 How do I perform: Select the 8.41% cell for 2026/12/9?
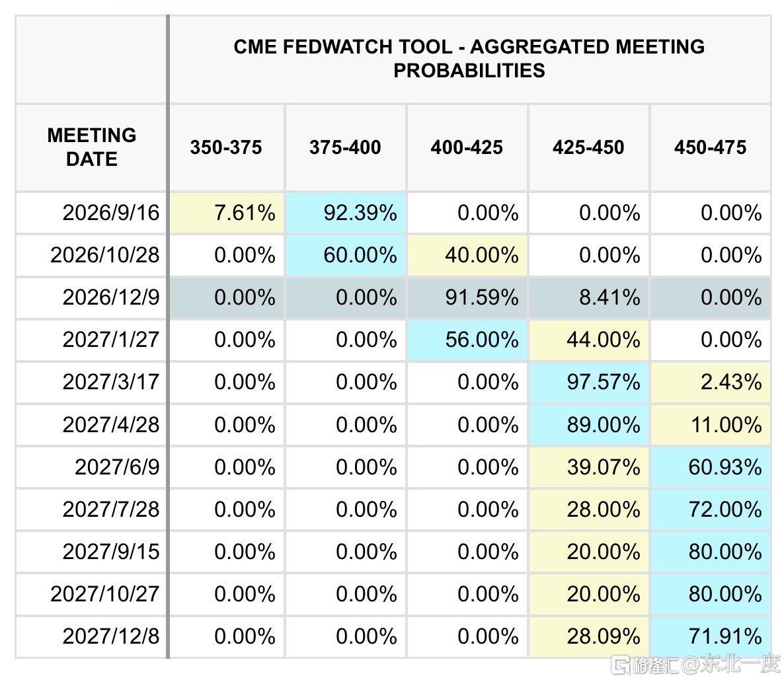[x=588, y=298]
